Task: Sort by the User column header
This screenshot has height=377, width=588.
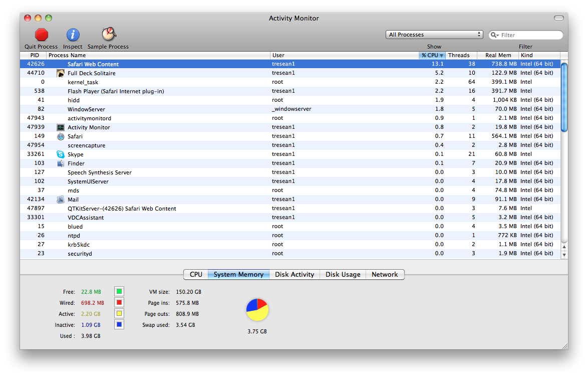Action: pyautogui.click(x=344, y=55)
